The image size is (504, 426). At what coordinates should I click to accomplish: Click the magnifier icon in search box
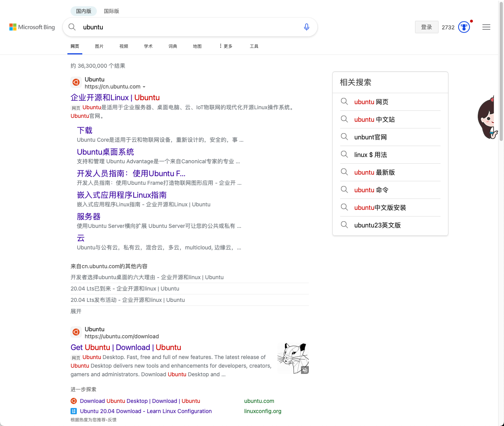[x=72, y=27]
